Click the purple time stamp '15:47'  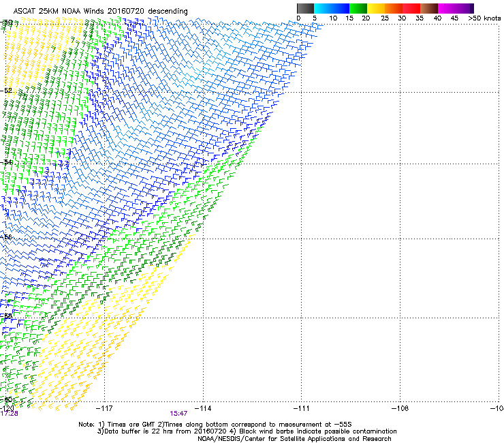pos(178,414)
